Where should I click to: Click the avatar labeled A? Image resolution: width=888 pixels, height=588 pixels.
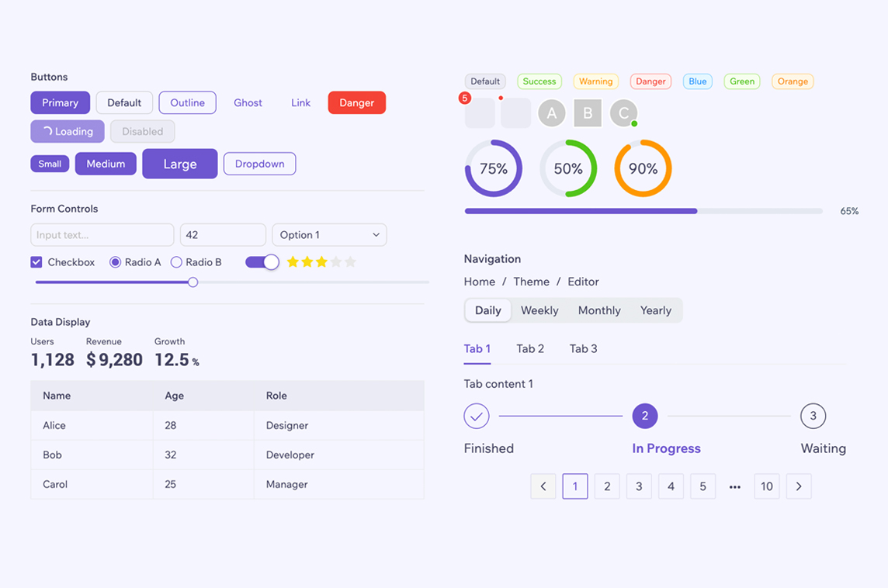(552, 113)
